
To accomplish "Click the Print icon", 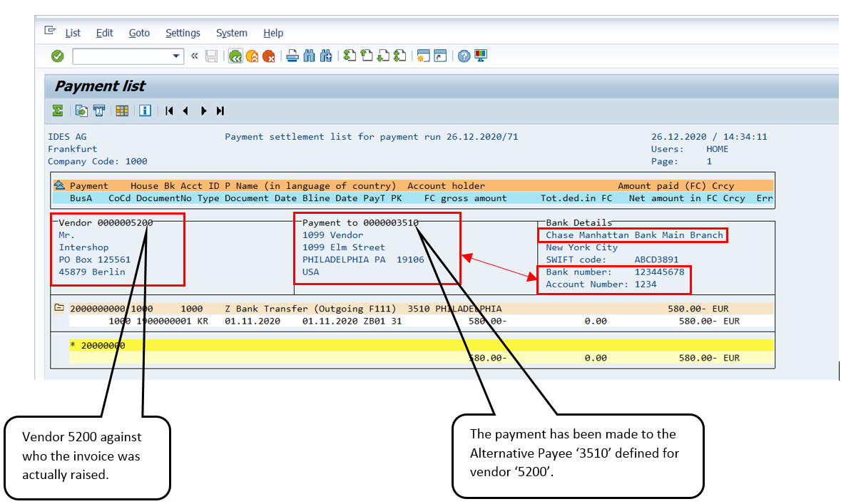I will point(292,56).
